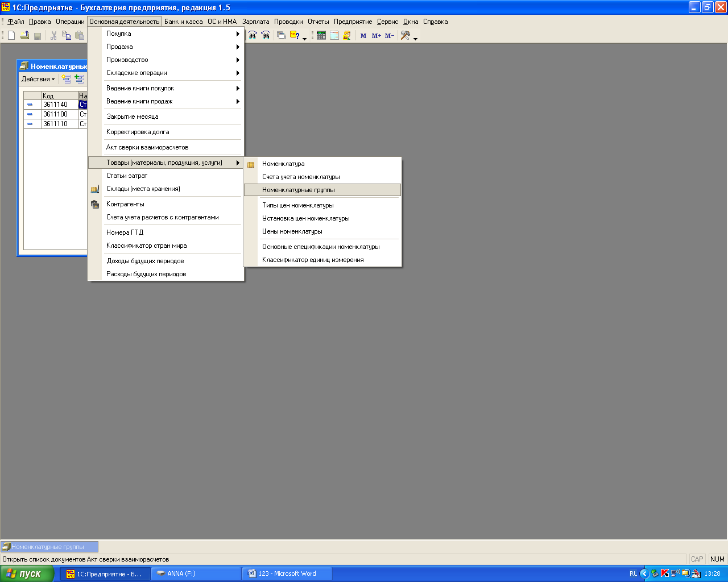Select table row with code 3611100
The width and height of the screenshot is (728, 582).
coord(56,114)
